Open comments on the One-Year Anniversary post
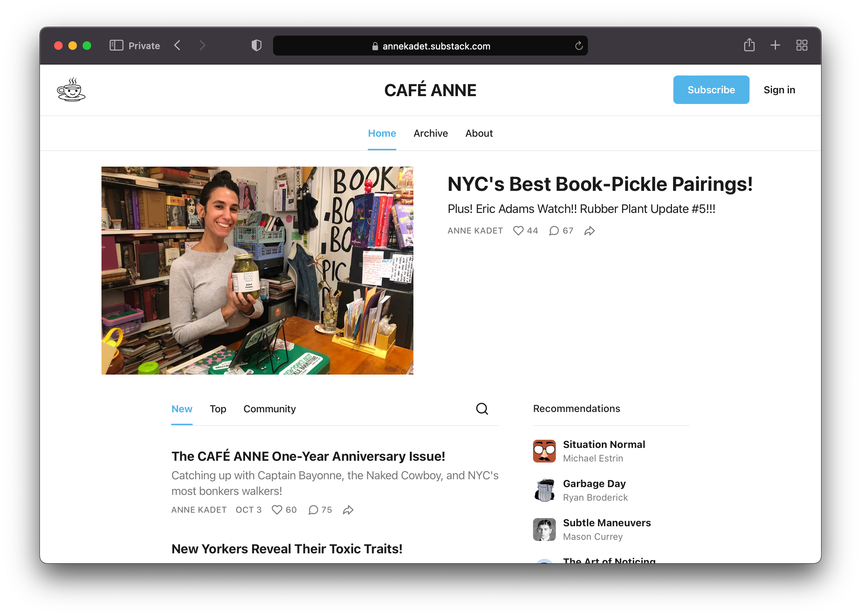 click(x=313, y=510)
